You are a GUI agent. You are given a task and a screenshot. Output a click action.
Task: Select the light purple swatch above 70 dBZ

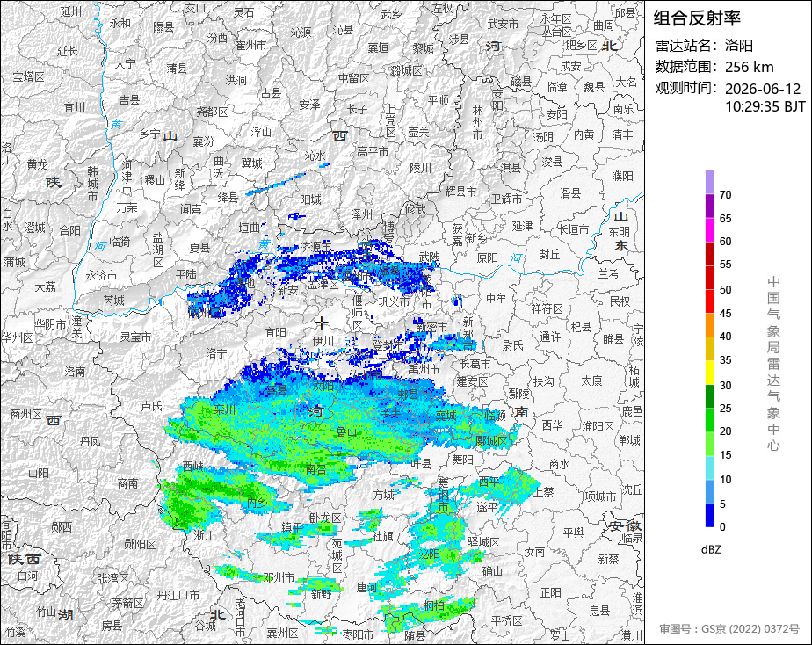pos(709,182)
